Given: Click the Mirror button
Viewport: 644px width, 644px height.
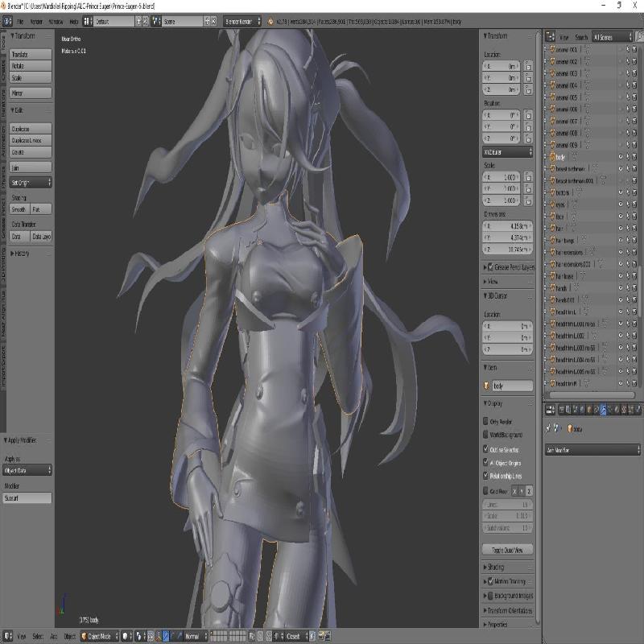Looking at the screenshot, I should [31, 93].
